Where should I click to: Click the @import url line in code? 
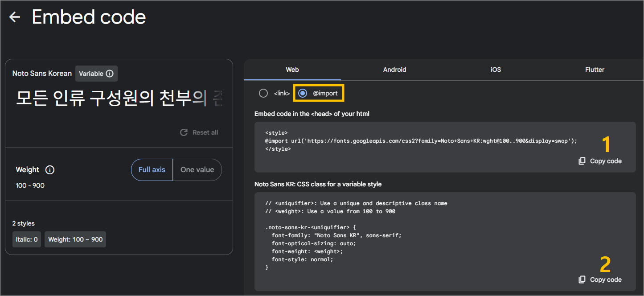(x=421, y=141)
